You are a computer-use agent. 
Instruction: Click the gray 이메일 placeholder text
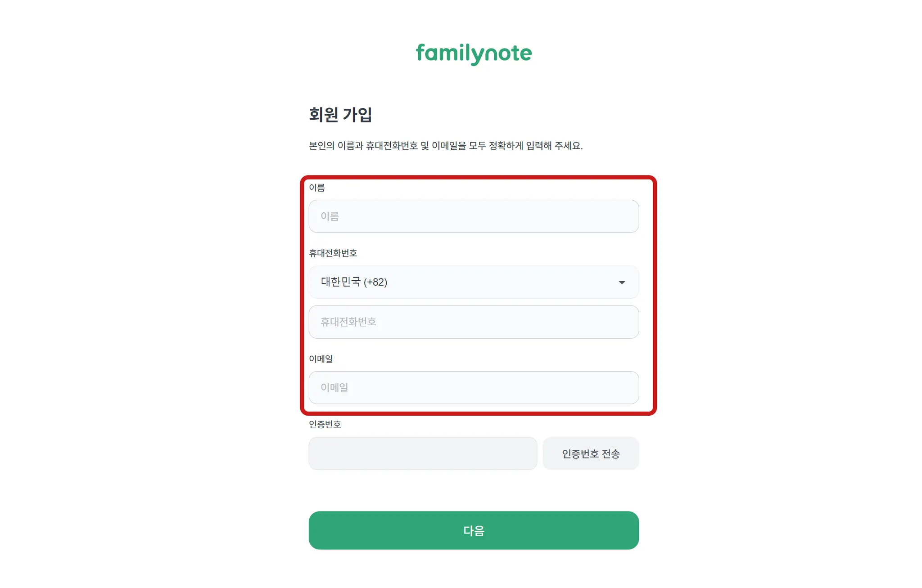(x=334, y=388)
